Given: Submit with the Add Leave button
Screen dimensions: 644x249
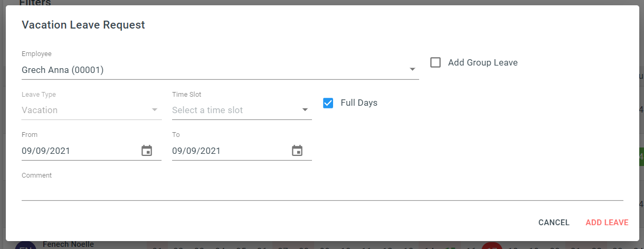Looking at the screenshot, I should click(607, 223).
